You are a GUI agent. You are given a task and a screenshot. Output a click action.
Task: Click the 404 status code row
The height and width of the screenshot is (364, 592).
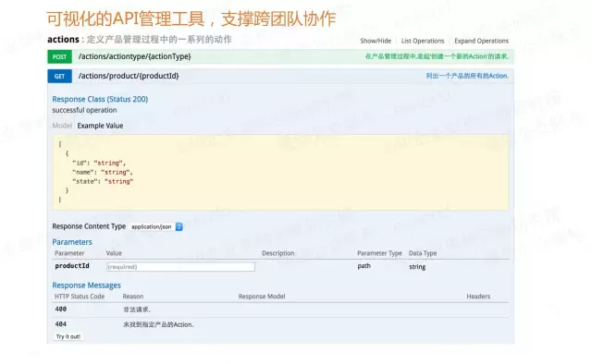tap(280, 324)
